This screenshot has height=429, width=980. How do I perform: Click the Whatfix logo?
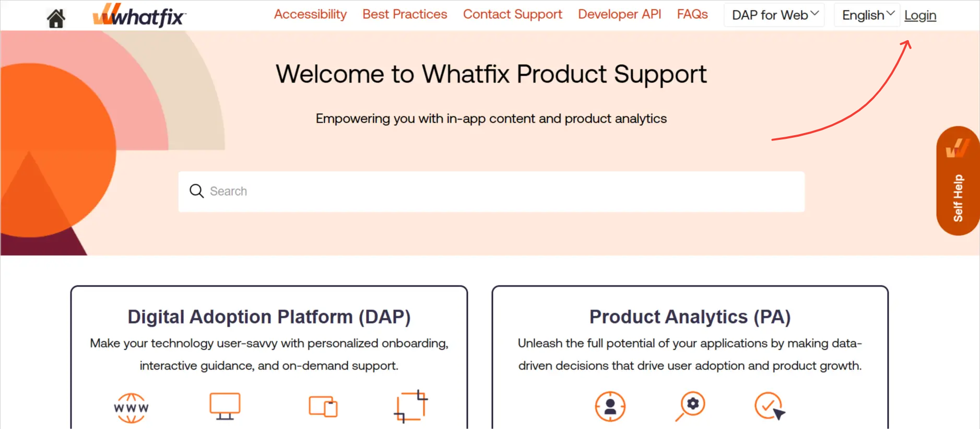[139, 16]
